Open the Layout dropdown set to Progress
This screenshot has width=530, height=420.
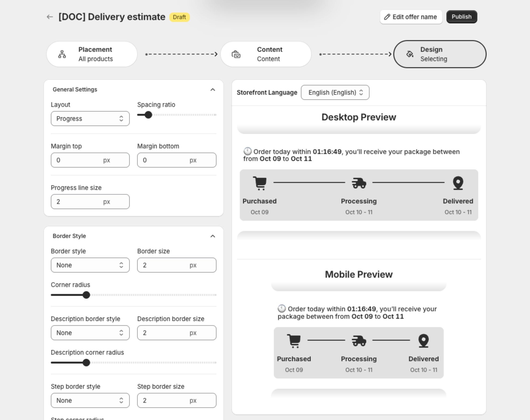point(90,119)
